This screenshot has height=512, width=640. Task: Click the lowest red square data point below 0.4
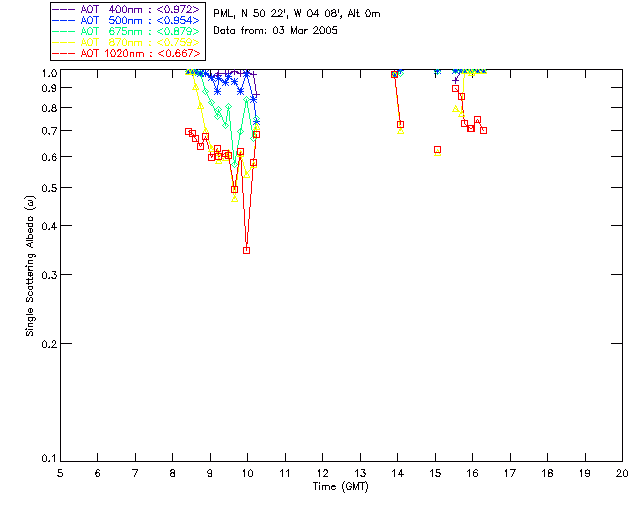[x=246, y=251]
